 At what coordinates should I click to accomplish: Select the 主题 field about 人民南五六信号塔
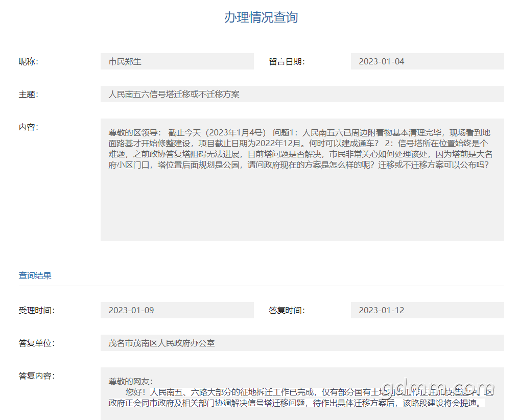pyautogui.click(x=302, y=94)
